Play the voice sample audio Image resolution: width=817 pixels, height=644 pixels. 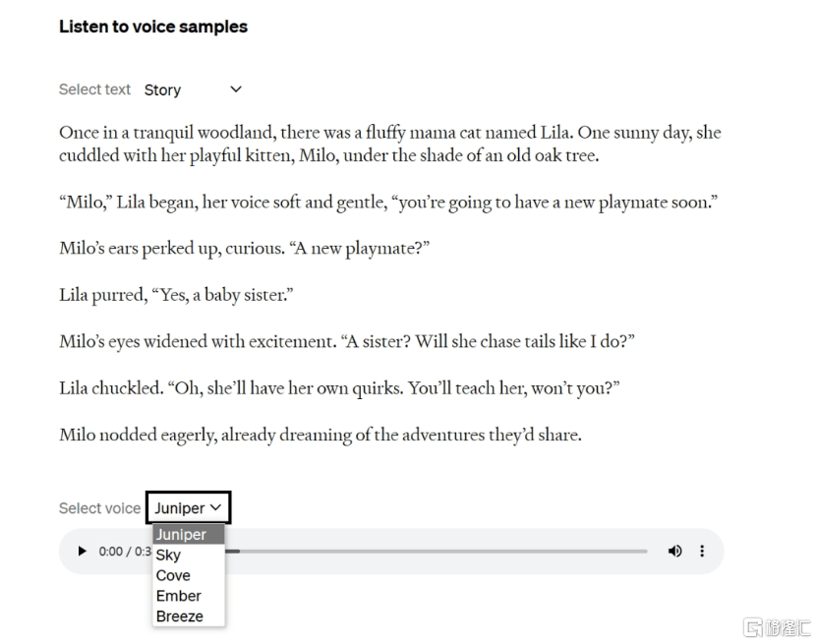click(83, 552)
